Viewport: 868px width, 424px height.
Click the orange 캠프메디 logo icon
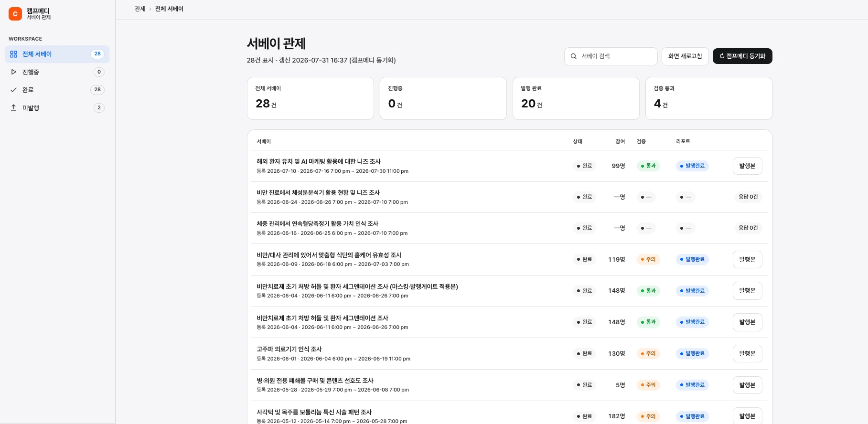[x=15, y=14]
